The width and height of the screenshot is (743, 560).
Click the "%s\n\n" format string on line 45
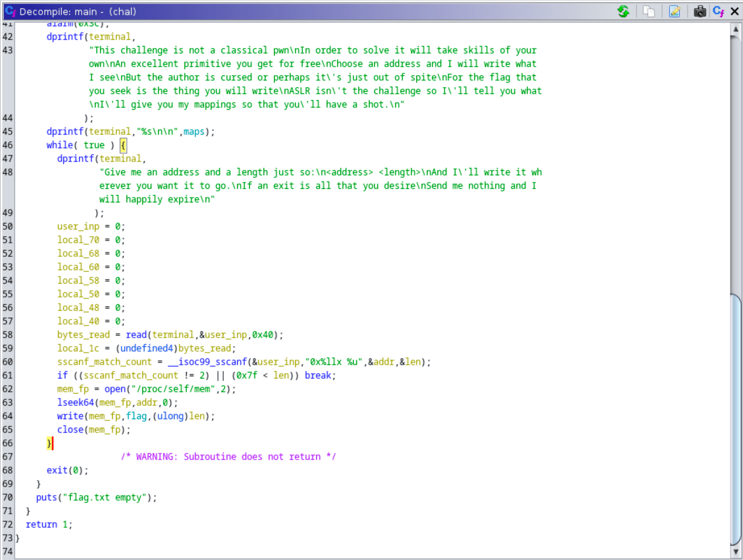click(157, 132)
